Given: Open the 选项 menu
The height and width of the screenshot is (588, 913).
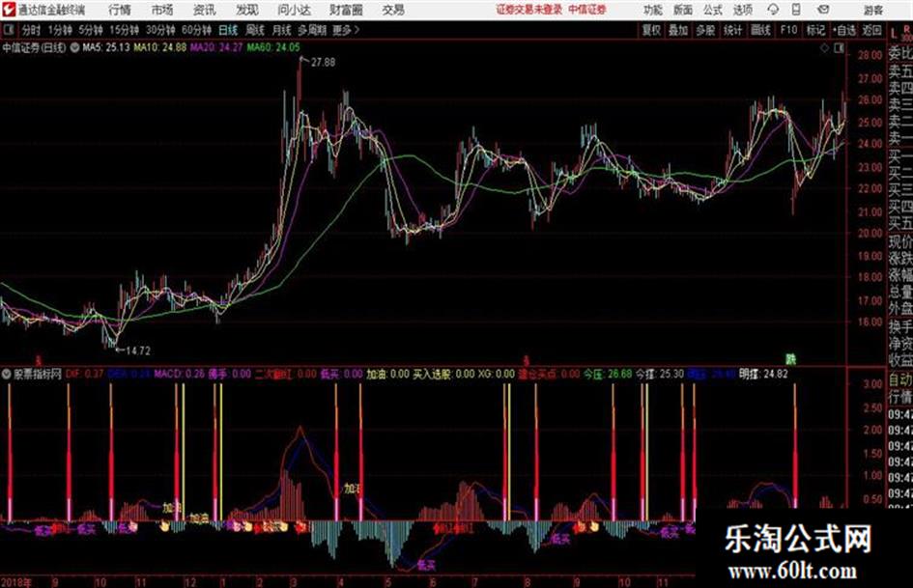Looking at the screenshot, I should [743, 10].
